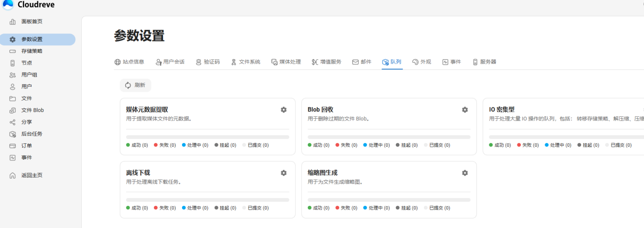Click the 媒体元数据提取 progress bar
The image size is (644, 228).
click(208, 137)
